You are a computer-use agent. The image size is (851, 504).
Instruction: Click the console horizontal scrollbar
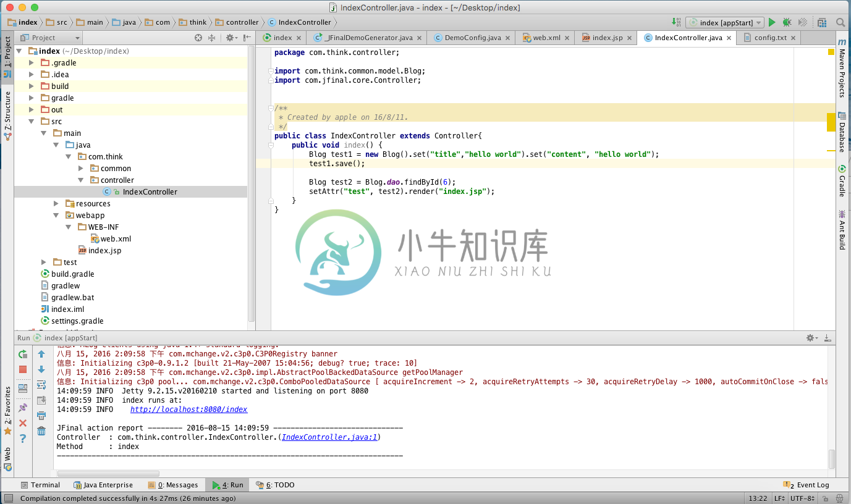coord(108,473)
